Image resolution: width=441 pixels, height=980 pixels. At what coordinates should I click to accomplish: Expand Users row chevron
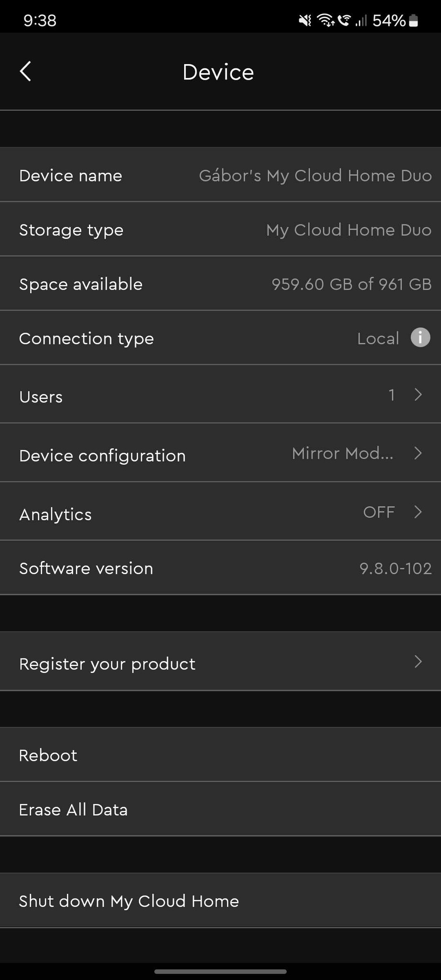[418, 395]
